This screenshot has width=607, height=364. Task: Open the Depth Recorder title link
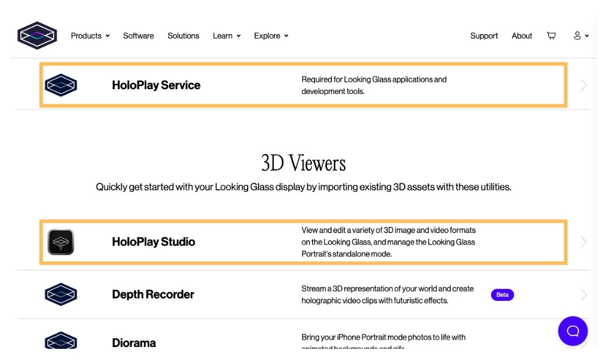click(153, 294)
